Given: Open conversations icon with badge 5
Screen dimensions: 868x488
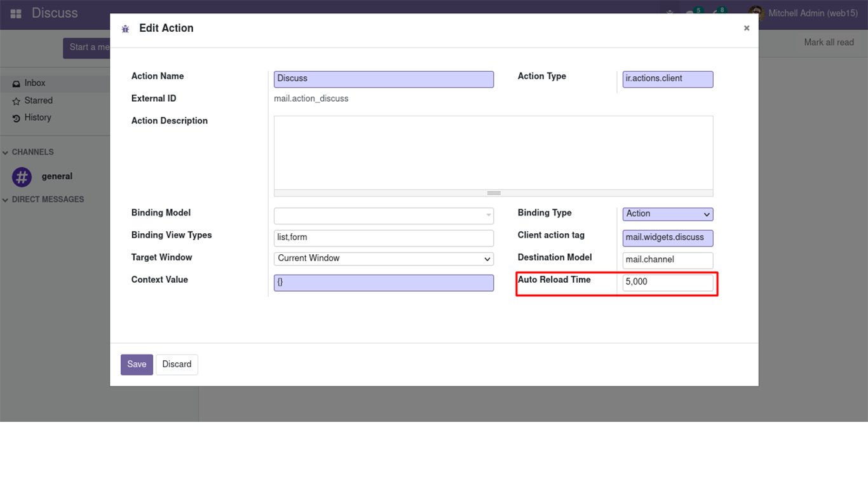Looking at the screenshot, I should 691,13.
